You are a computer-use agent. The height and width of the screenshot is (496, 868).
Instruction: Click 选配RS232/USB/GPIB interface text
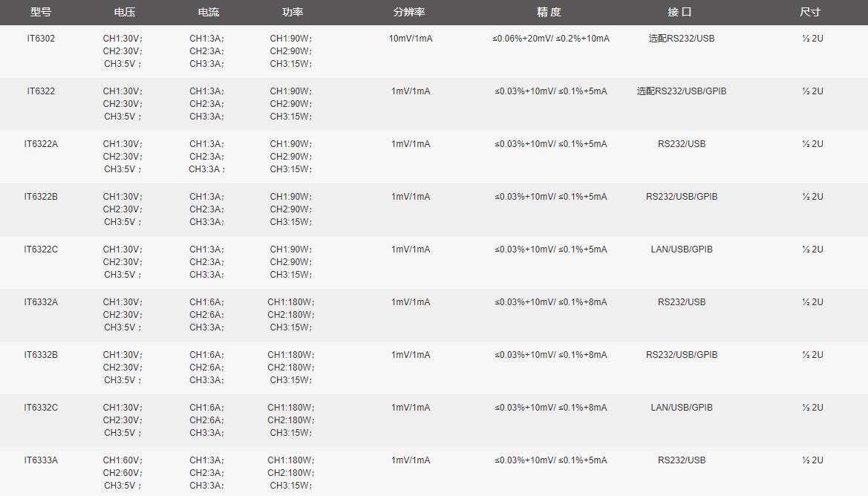(682, 91)
